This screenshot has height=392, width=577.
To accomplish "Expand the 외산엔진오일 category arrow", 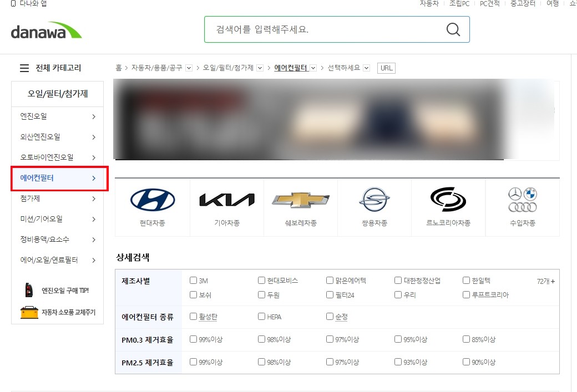I will 94,137.
